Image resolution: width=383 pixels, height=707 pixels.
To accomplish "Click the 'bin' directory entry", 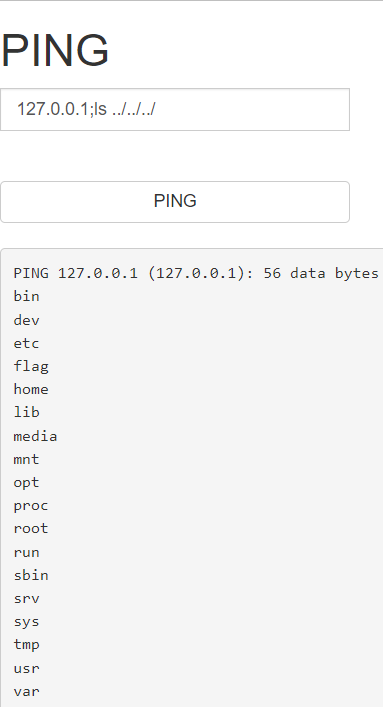I will (27, 296).
